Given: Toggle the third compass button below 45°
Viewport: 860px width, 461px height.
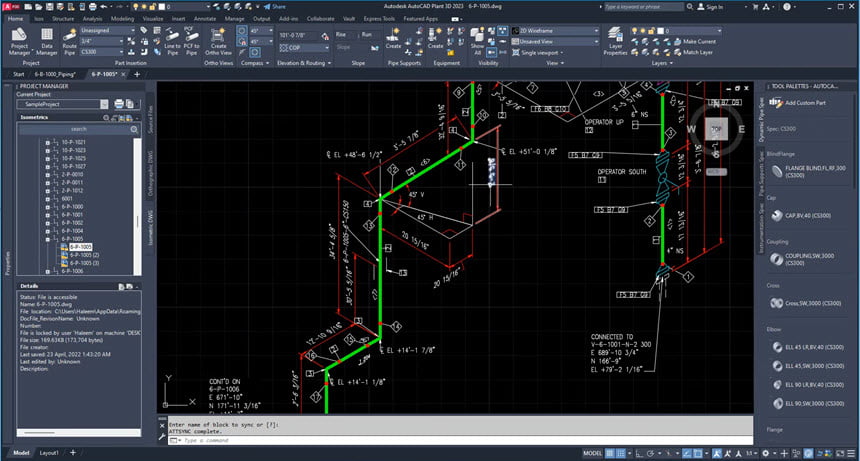Looking at the screenshot, I should click(255, 53).
